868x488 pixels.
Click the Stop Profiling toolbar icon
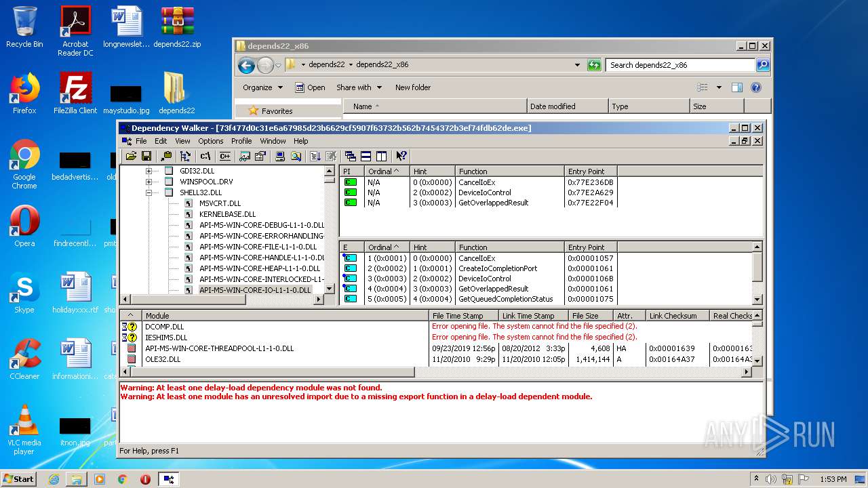point(331,156)
